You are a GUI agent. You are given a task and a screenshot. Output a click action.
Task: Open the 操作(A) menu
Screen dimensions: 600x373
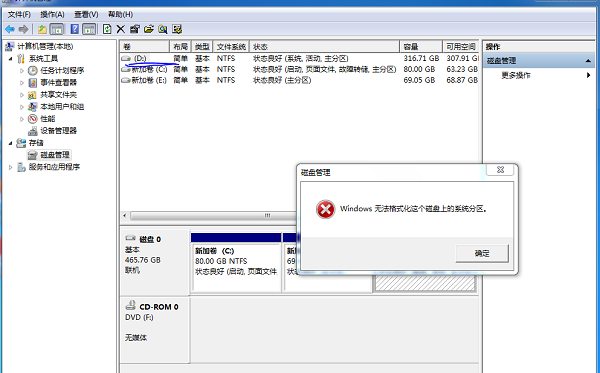(52, 15)
